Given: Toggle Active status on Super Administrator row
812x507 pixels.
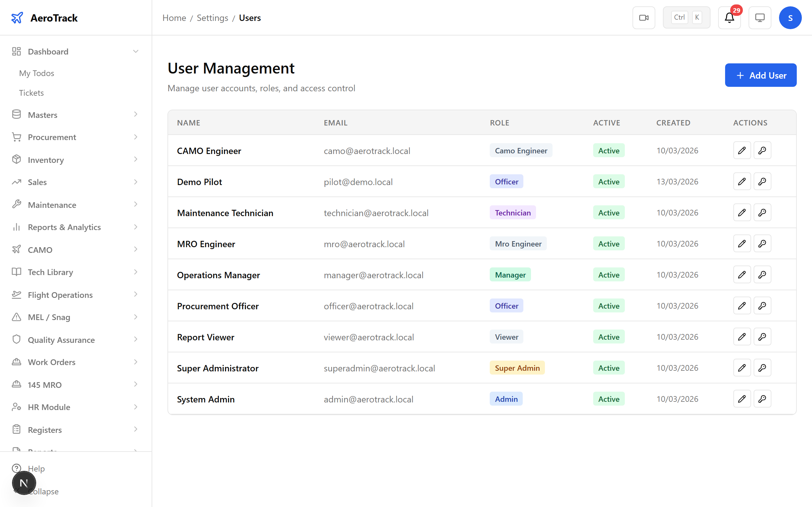Looking at the screenshot, I should (608, 368).
